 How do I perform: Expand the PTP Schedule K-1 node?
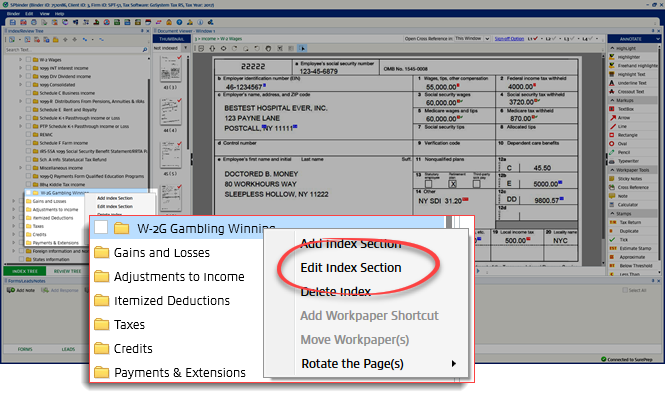click(x=20, y=126)
